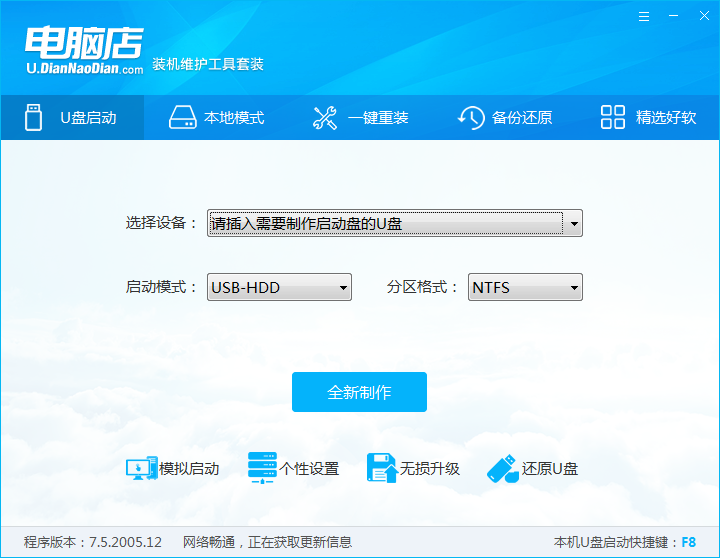Click the hard disk icon for 本地模式
The height and width of the screenshot is (558, 720).
pyautogui.click(x=183, y=118)
